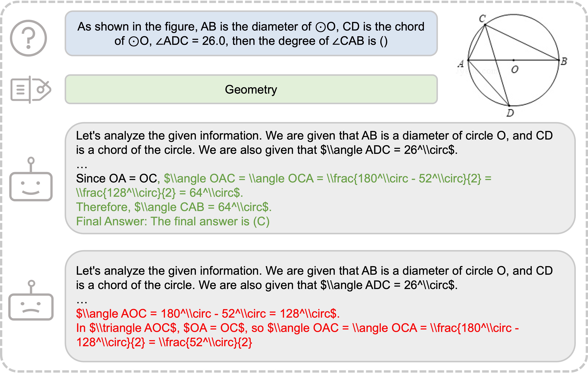Click the red angle AOC = 128 line
The width and height of the screenshot is (588, 373).
[208, 314]
